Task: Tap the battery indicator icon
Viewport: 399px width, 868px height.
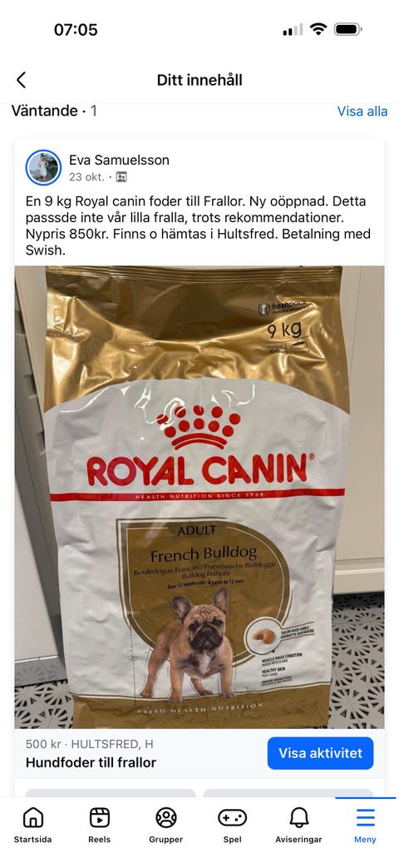Action: [347, 29]
